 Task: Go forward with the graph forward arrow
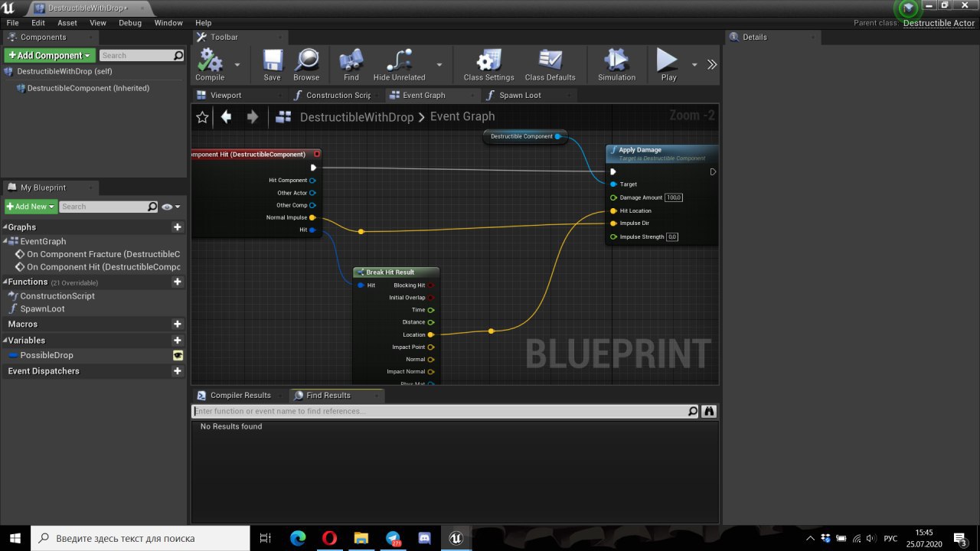point(252,117)
